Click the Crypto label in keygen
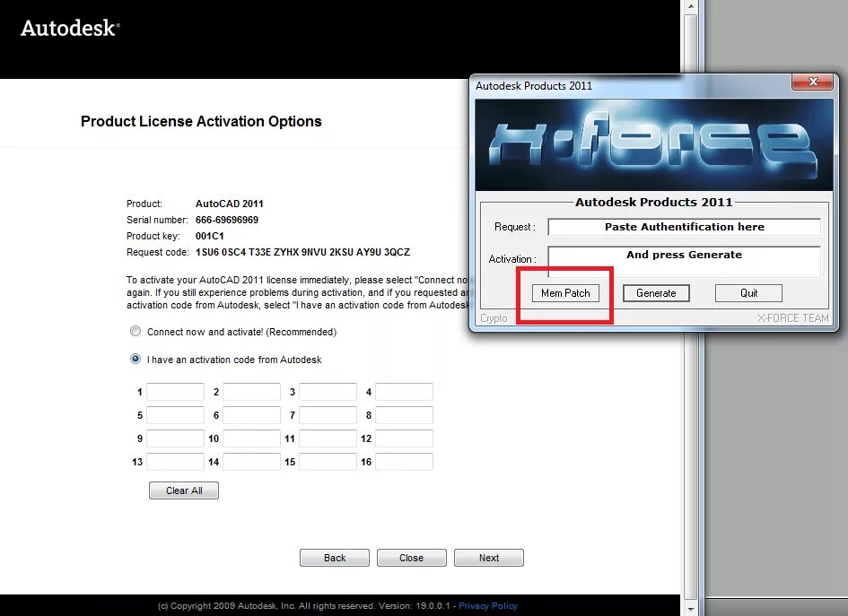The height and width of the screenshot is (616, 848). 494,318
